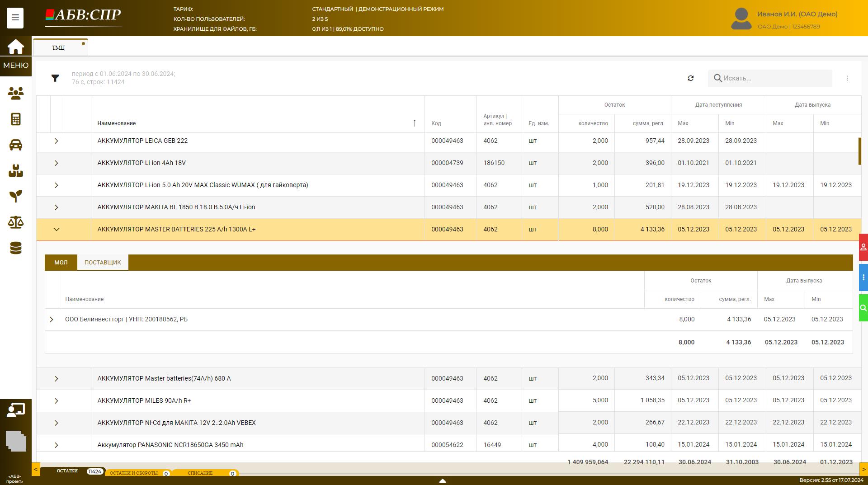The width and height of the screenshot is (868, 485).
Task: Refresh the table data
Action: tap(691, 78)
